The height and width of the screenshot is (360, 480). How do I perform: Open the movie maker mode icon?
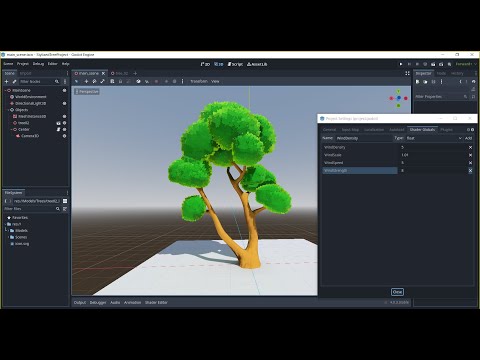(449, 64)
